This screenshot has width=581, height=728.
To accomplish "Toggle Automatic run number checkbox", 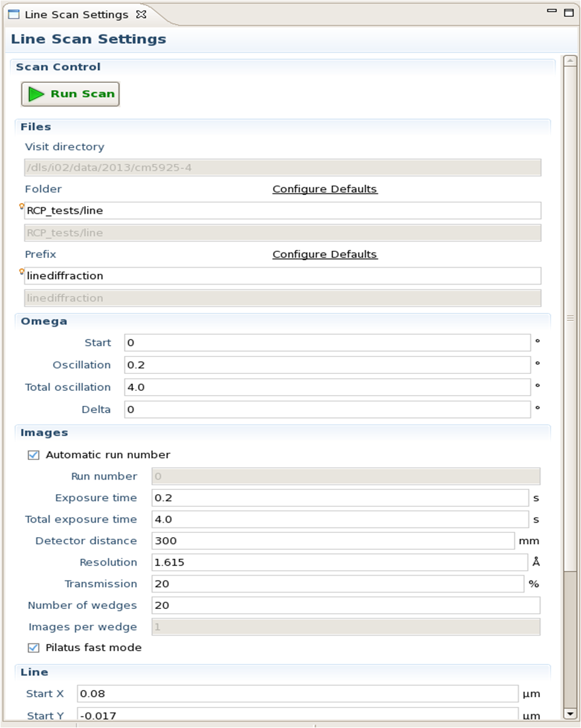I will [x=33, y=455].
